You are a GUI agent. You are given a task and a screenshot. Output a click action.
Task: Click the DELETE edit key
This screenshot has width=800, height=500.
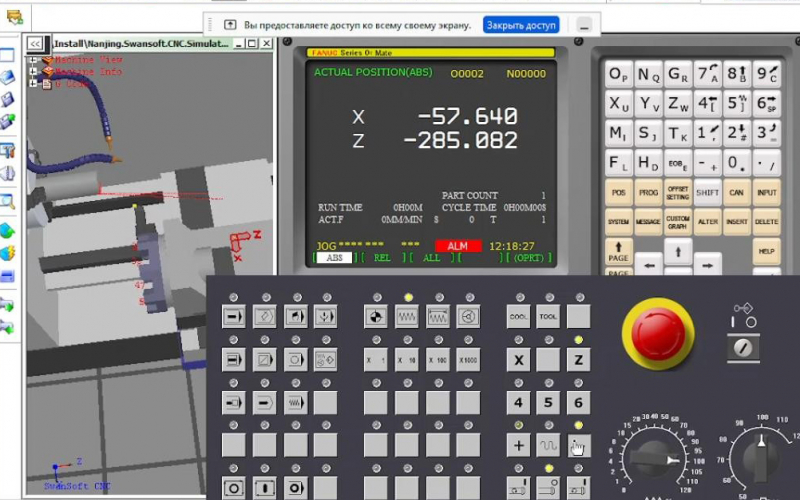766,221
